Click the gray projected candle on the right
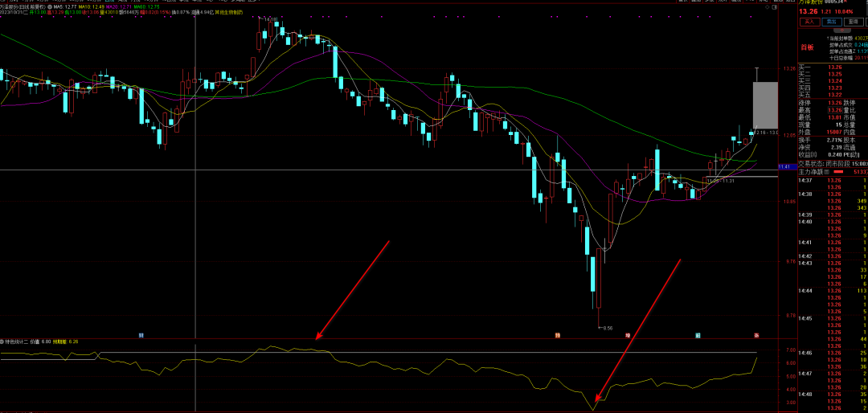The height and width of the screenshot is (413, 868). point(765,104)
